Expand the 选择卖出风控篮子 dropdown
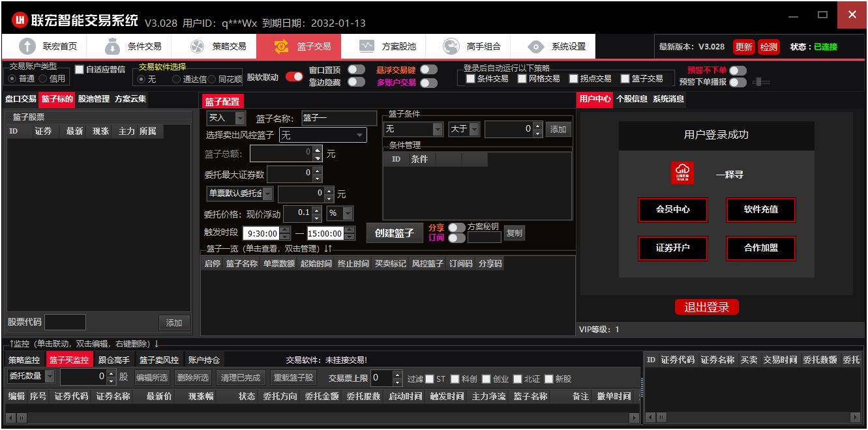This screenshot has height=430, width=868. [x=360, y=136]
